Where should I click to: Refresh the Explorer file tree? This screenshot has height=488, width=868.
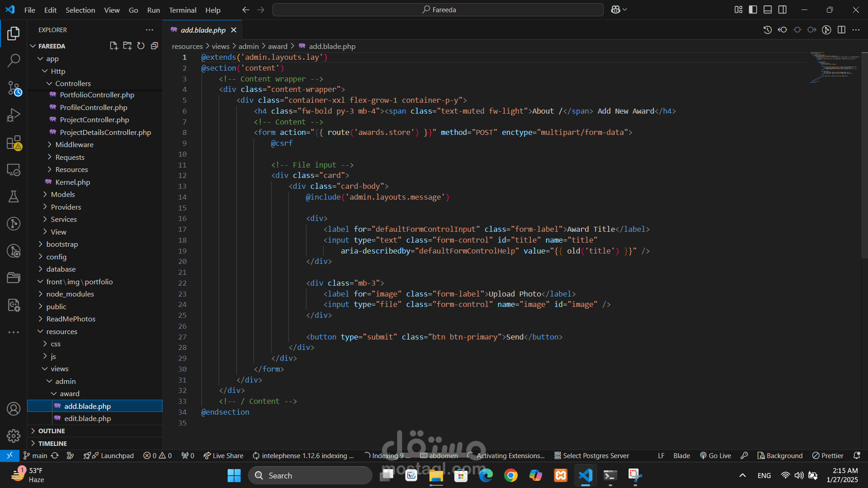click(x=141, y=46)
